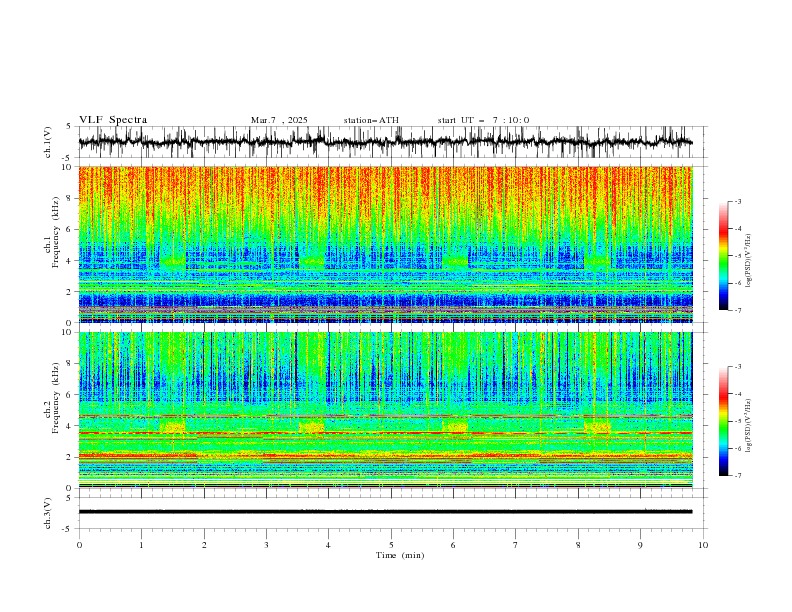Viewport: 792px width, 612px height.
Task: Click the "station=ATH" header text
Action: point(371,120)
